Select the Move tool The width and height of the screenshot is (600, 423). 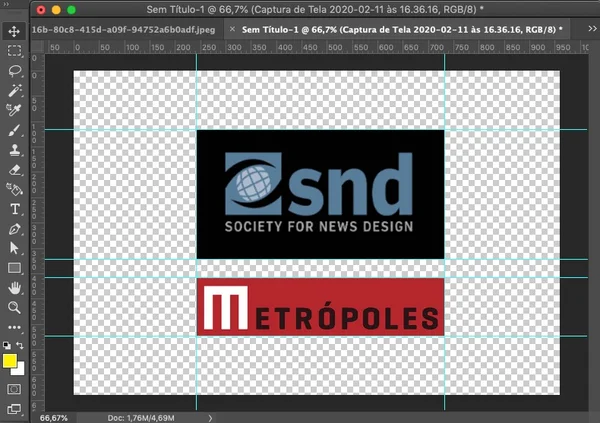point(14,31)
